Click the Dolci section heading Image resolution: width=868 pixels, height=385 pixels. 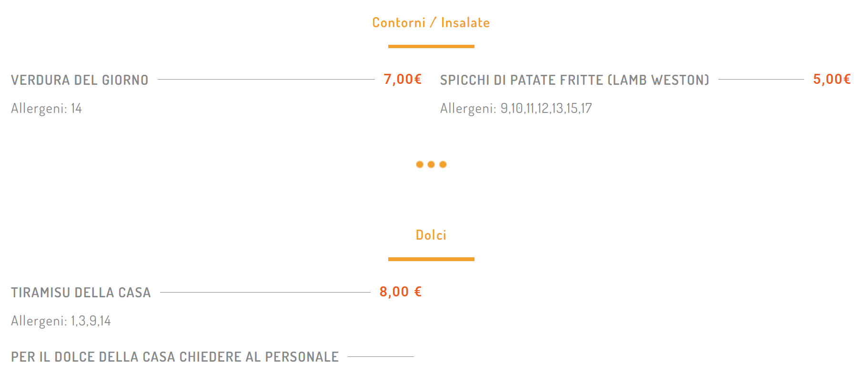pyautogui.click(x=431, y=235)
